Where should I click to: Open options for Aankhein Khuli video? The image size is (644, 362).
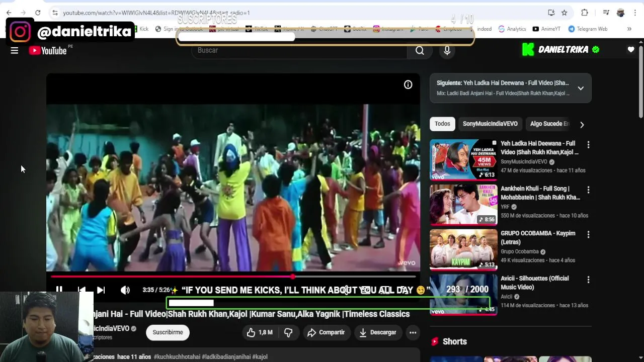[x=588, y=190]
